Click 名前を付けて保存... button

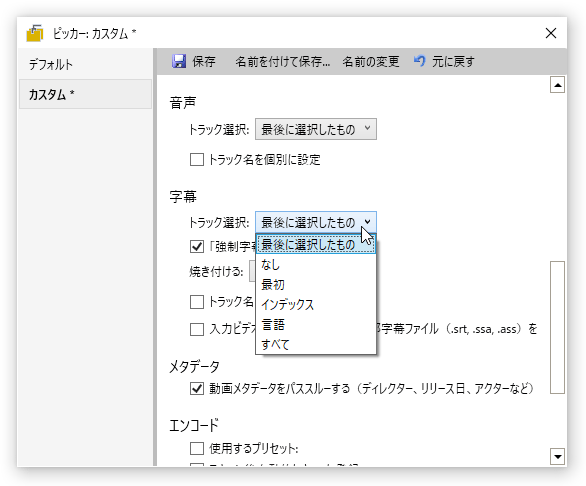pyautogui.click(x=283, y=61)
